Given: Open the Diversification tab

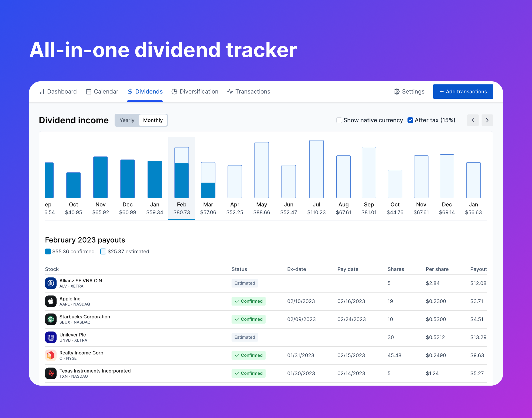Looking at the screenshot, I should (x=195, y=91).
